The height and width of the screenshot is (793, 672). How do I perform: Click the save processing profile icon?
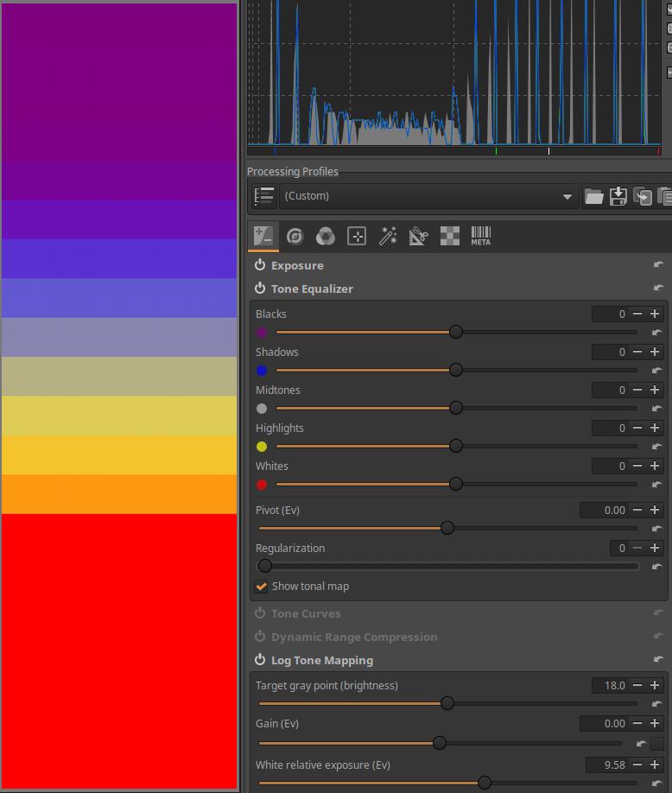(618, 196)
